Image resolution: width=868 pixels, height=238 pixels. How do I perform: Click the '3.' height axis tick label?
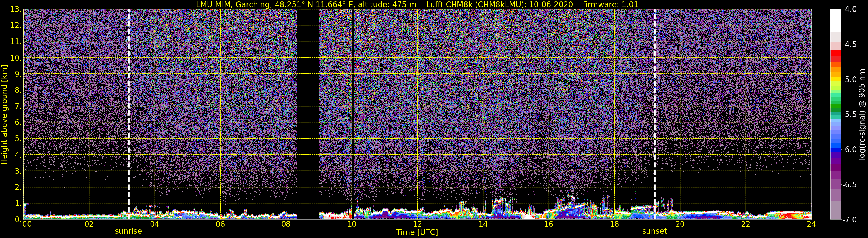coord(18,171)
